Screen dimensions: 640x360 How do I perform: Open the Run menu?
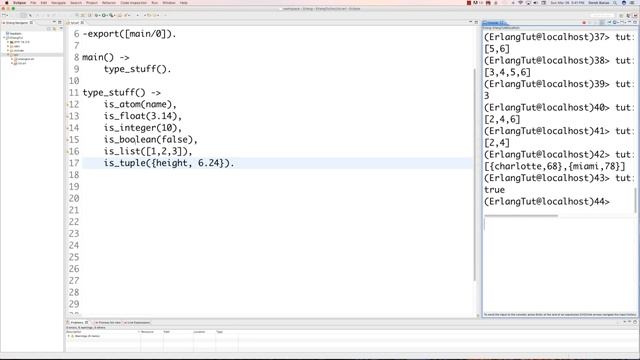click(154, 2)
